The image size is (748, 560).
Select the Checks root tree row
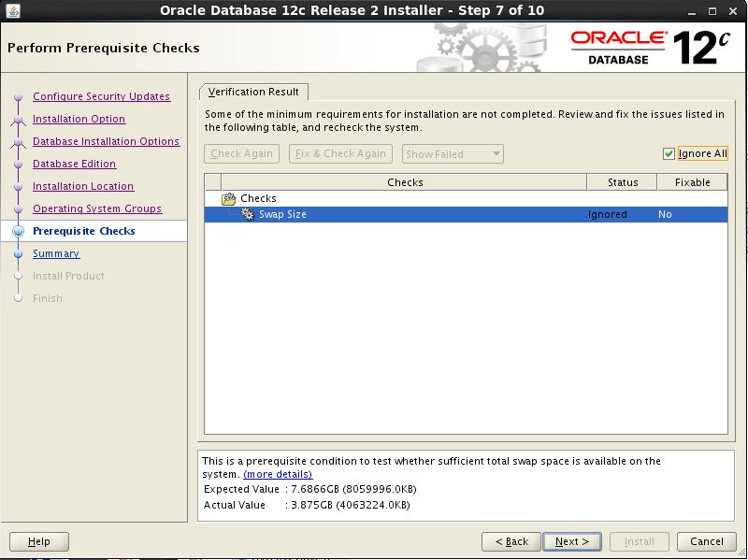[x=466, y=198]
